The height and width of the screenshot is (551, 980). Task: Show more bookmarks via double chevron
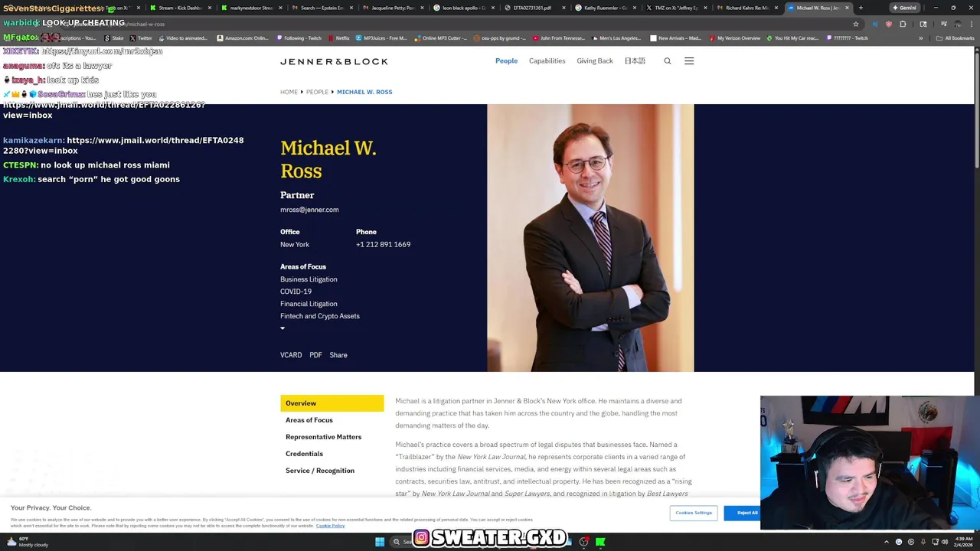tap(921, 38)
